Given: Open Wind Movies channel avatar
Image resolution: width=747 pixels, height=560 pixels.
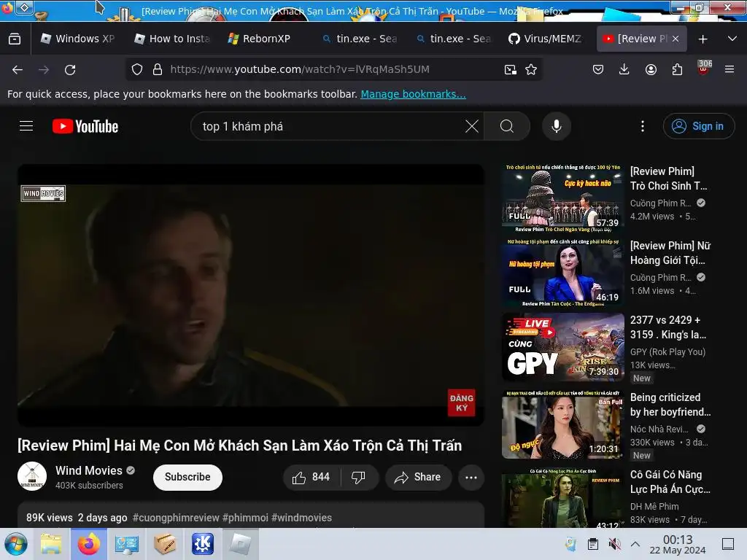Looking at the screenshot, I should [32, 476].
